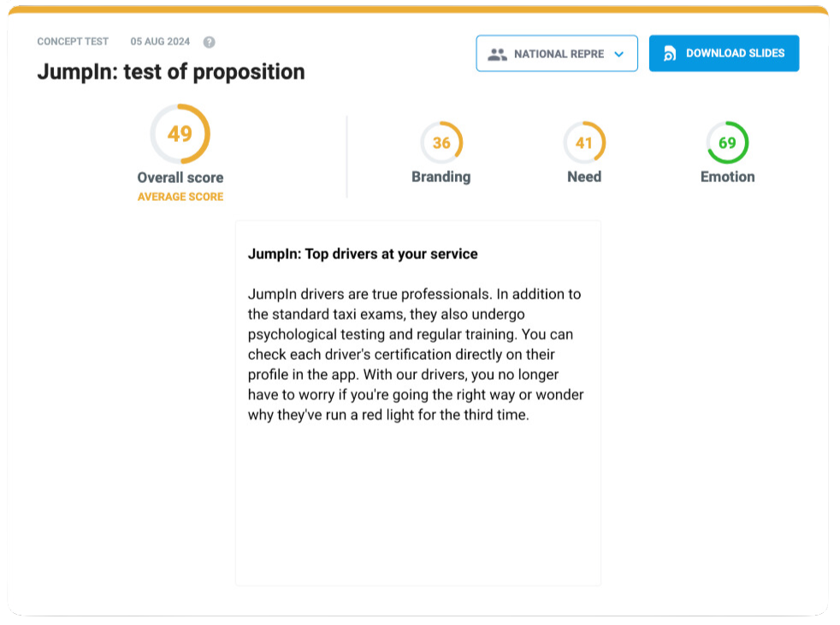Image resolution: width=840 pixels, height=625 pixels.
Task: Click the Emotion label
Action: (727, 177)
